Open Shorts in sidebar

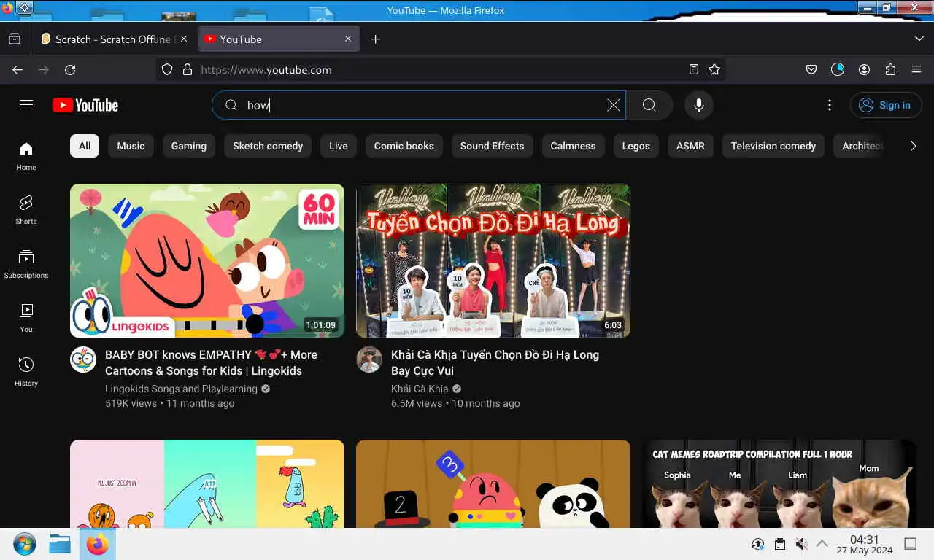click(x=26, y=210)
